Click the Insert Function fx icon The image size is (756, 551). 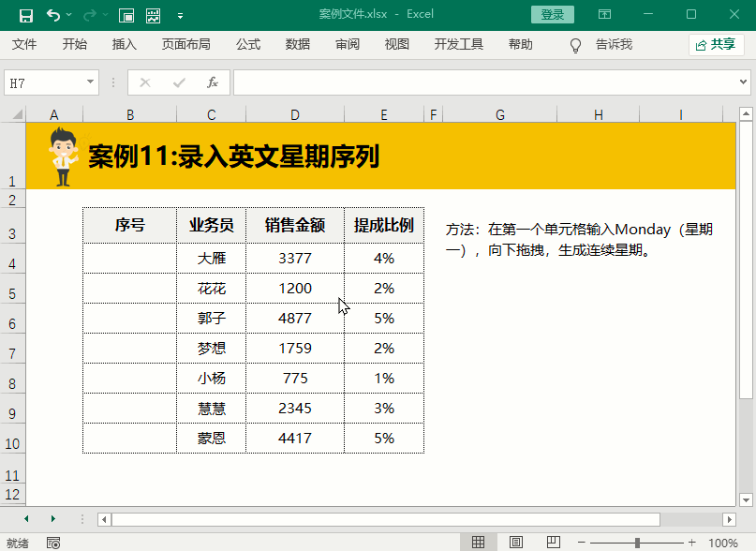(213, 82)
